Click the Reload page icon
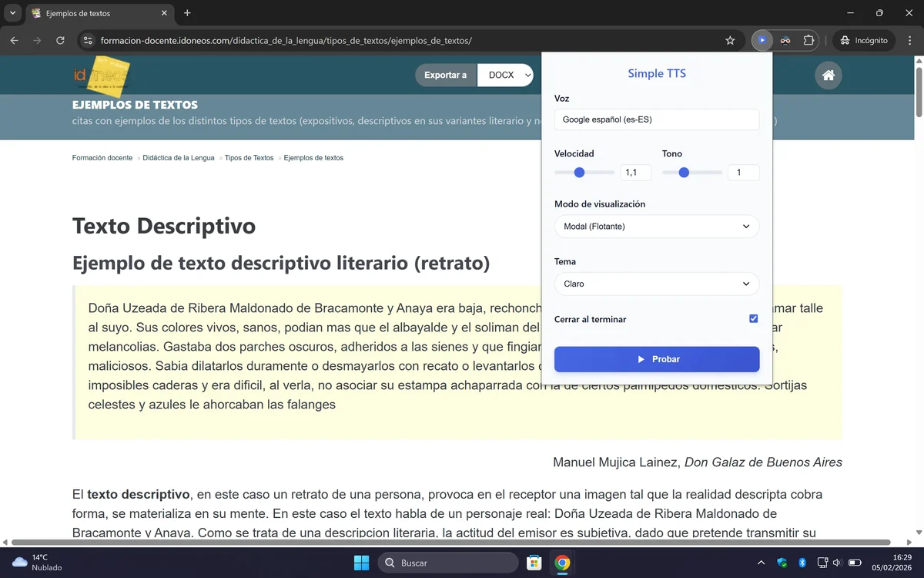The width and height of the screenshot is (924, 578). click(x=60, y=40)
